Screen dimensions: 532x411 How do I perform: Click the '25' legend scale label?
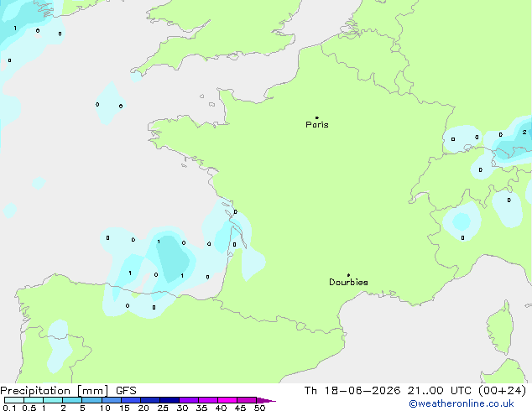click(x=163, y=408)
